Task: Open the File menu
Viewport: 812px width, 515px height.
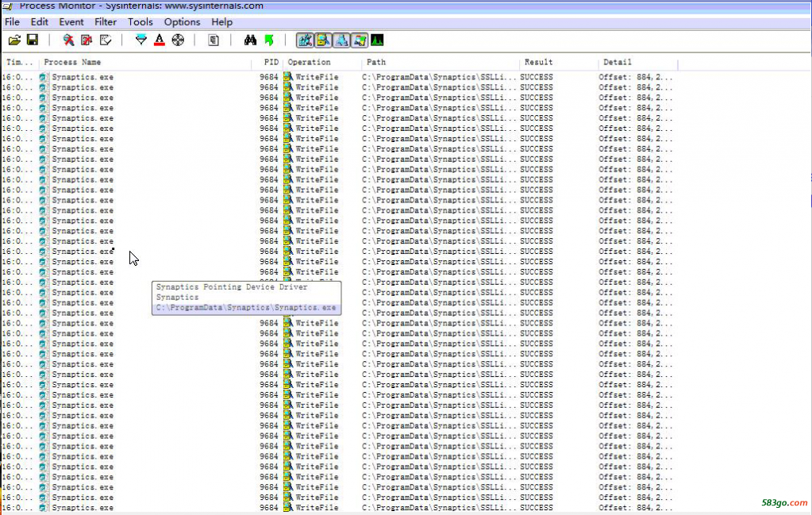Action: pyautogui.click(x=12, y=21)
